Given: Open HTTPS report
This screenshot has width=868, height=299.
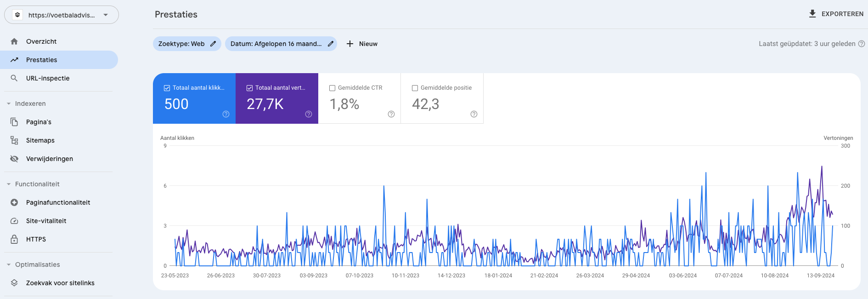Looking at the screenshot, I should coord(59,239).
